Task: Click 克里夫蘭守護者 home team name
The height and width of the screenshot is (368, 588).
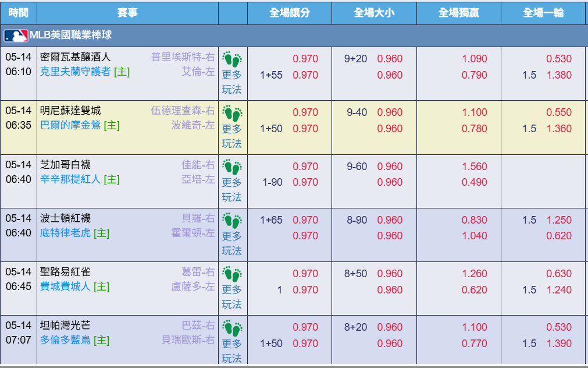Action: (x=76, y=72)
